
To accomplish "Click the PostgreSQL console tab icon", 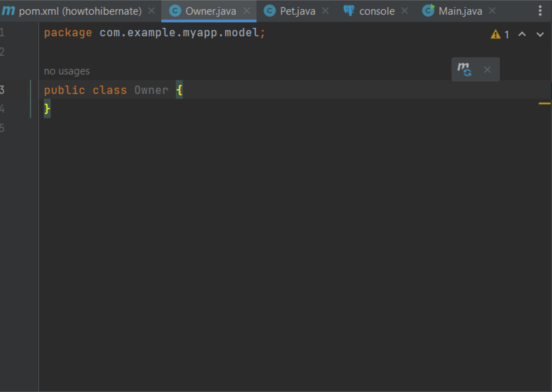I will pos(349,11).
